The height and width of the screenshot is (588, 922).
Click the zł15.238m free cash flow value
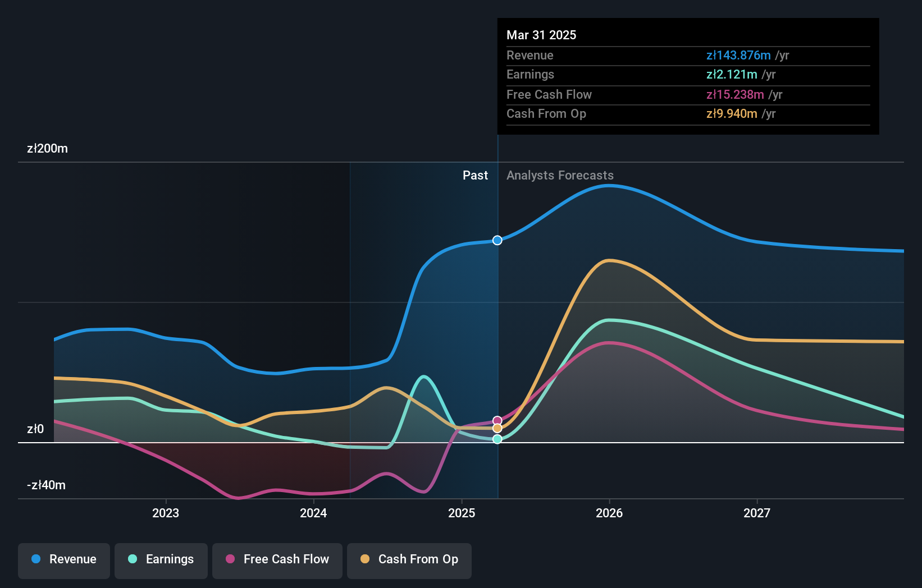(735, 95)
